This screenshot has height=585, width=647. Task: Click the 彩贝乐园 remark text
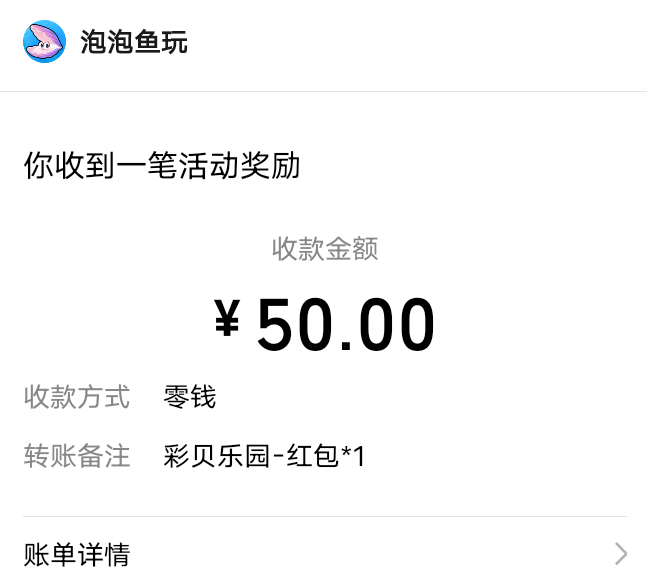tap(217, 456)
